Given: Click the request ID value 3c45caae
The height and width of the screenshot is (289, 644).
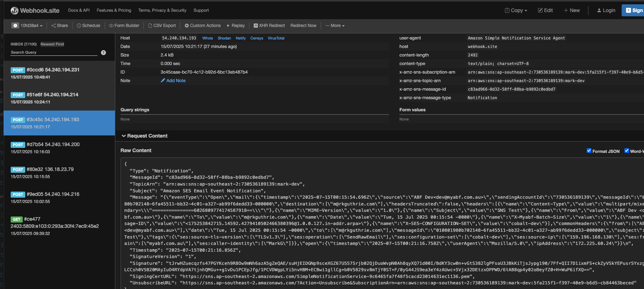Looking at the screenshot, I should click(x=204, y=72).
